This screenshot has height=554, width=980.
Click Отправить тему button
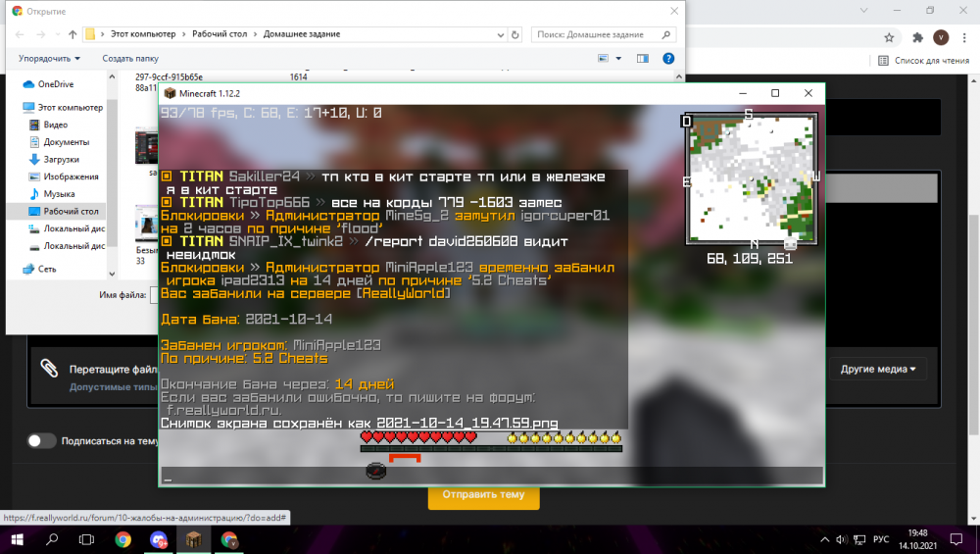pos(483,494)
